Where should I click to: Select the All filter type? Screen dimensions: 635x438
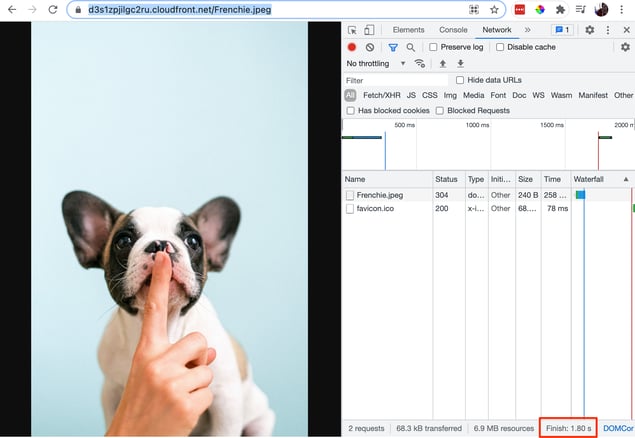point(350,96)
